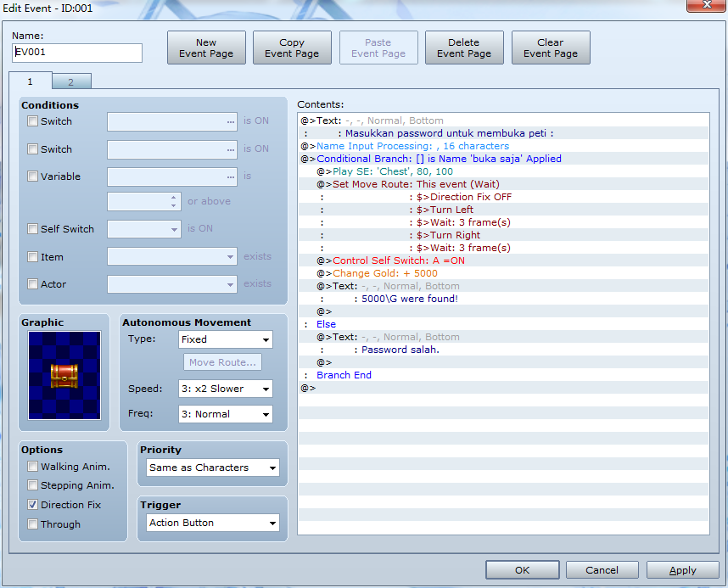This screenshot has width=728, height=588.
Task: Select 'Play SE: Chest, 80, 100' line
Action: (503, 171)
